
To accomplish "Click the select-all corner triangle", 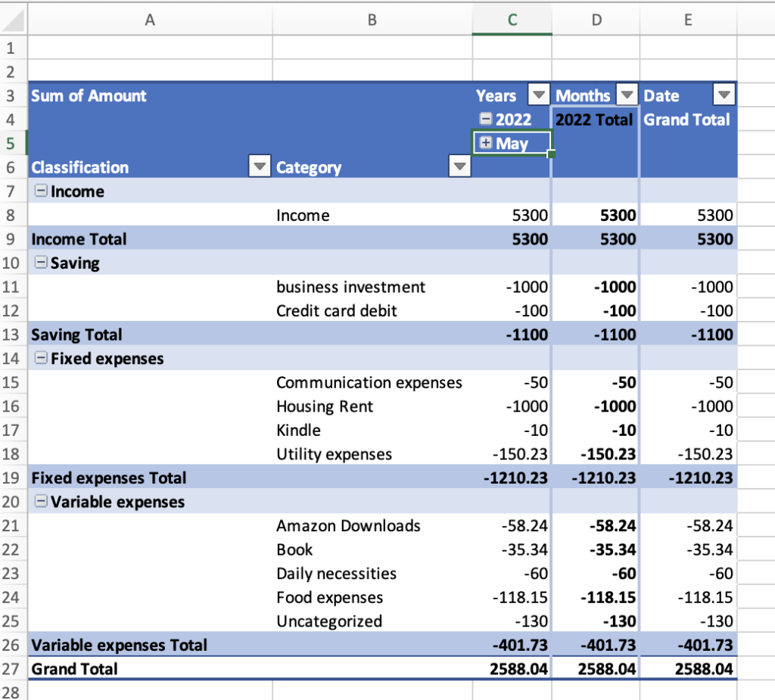I will [x=12, y=20].
